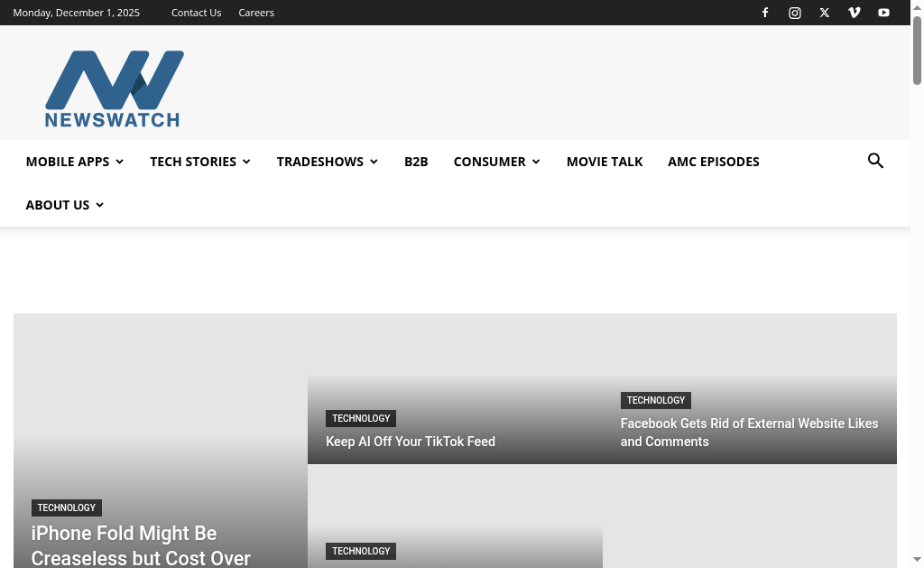
Task: Expand the Tech Stories dropdown menu
Action: click(x=200, y=162)
